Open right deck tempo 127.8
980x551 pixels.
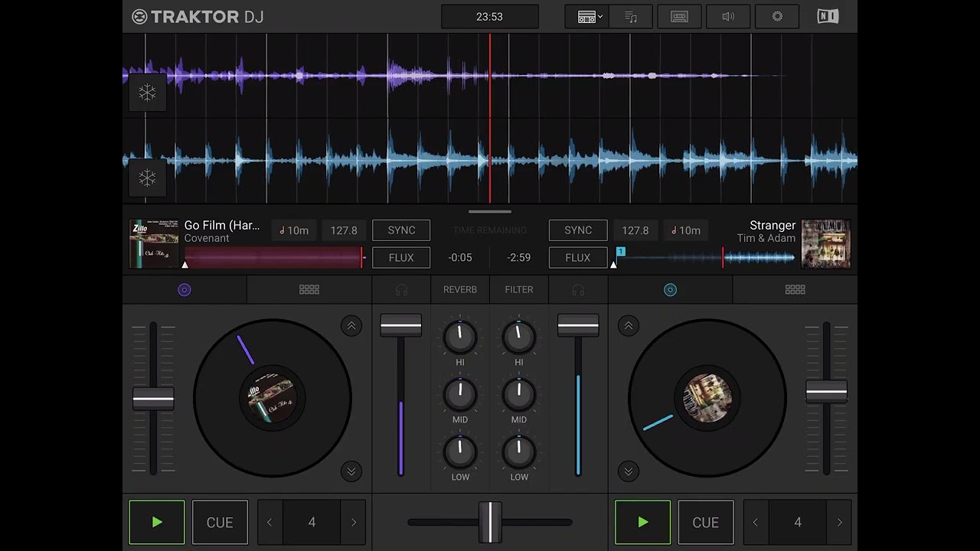pyautogui.click(x=635, y=230)
